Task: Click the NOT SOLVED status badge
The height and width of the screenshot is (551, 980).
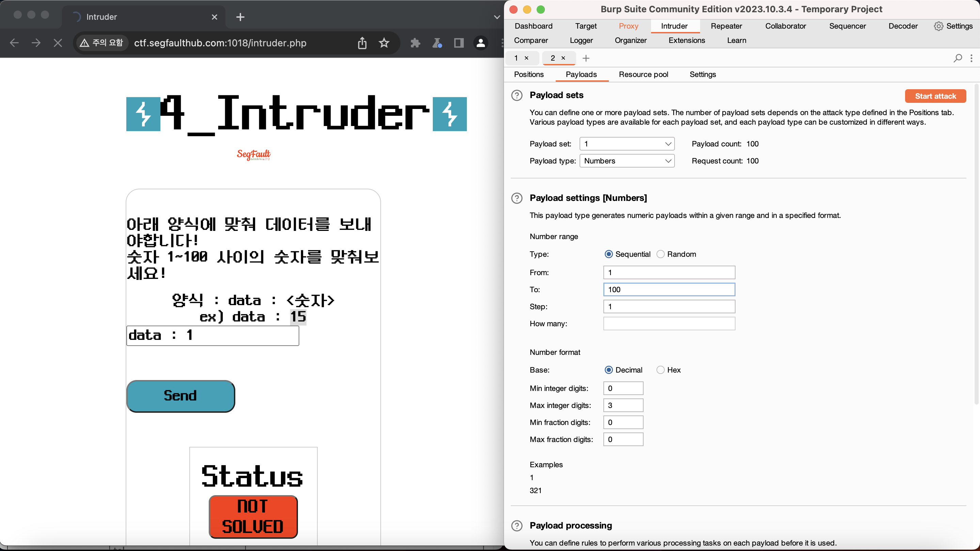Action: [x=253, y=517]
